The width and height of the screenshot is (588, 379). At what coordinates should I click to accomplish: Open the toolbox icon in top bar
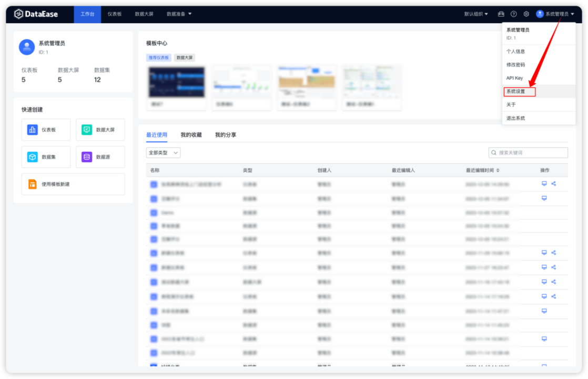click(501, 14)
